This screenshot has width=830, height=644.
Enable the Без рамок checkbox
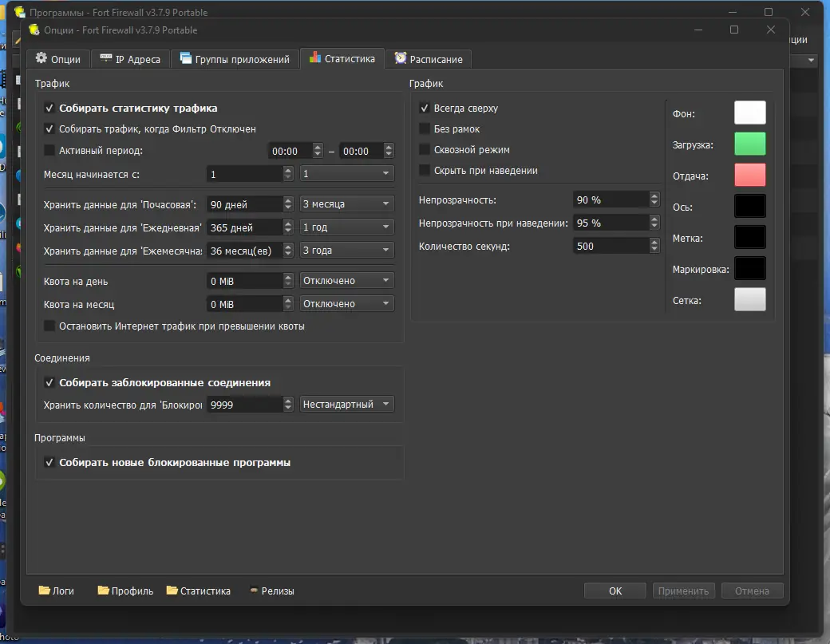424,128
